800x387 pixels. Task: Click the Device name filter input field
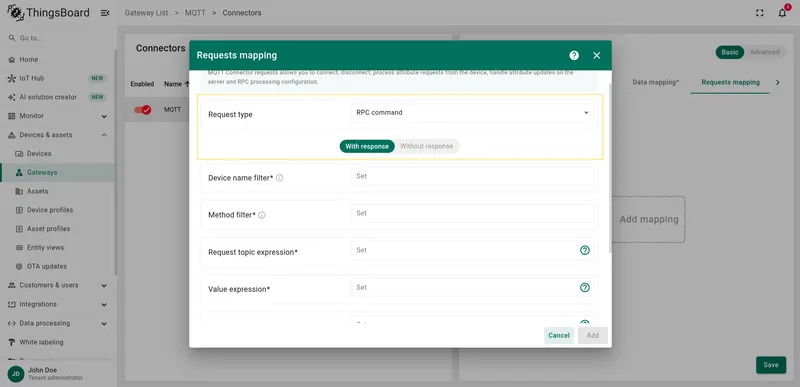tap(472, 176)
